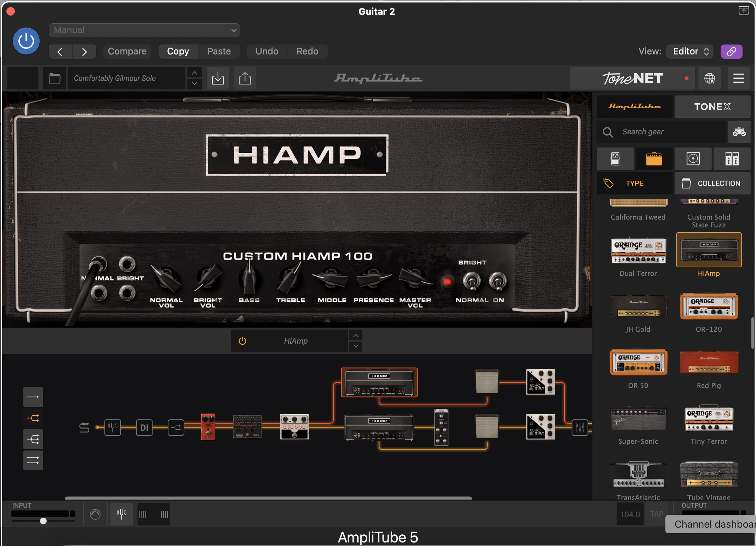Select the upper HiAmp amp in chain

[379, 382]
